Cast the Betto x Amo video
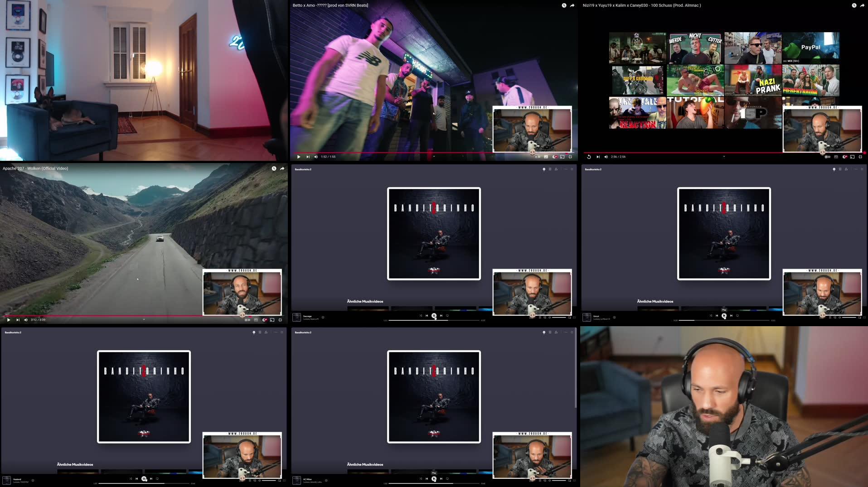 click(x=562, y=157)
